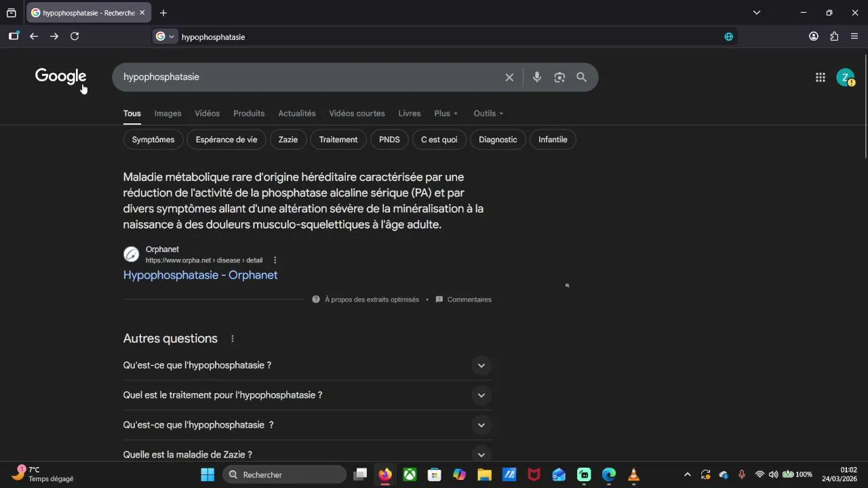Open Microsoft Store in taskbar

(435, 474)
